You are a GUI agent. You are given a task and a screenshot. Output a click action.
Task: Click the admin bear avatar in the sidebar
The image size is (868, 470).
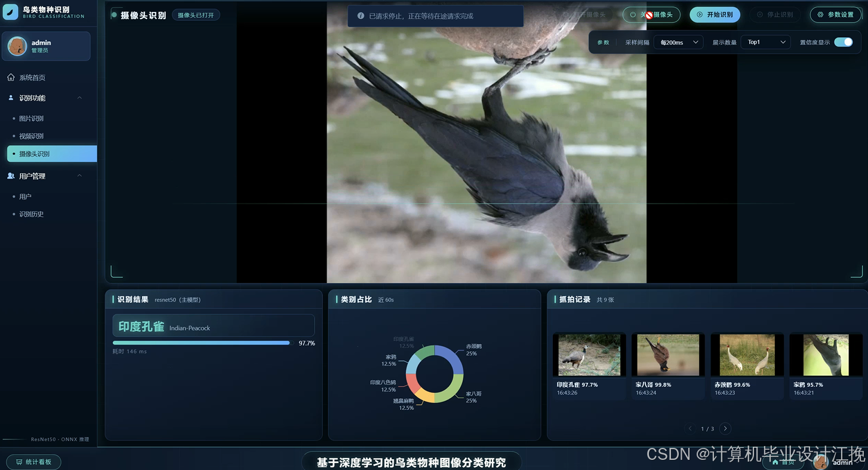click(x=17, y=46)
